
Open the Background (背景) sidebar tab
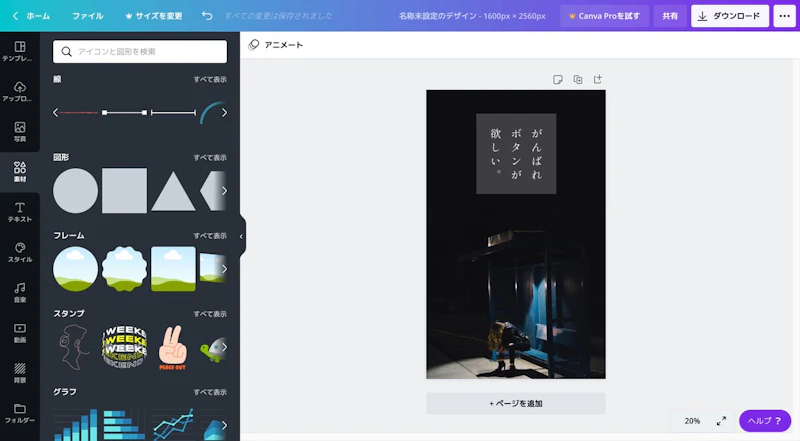click(19, 373)
